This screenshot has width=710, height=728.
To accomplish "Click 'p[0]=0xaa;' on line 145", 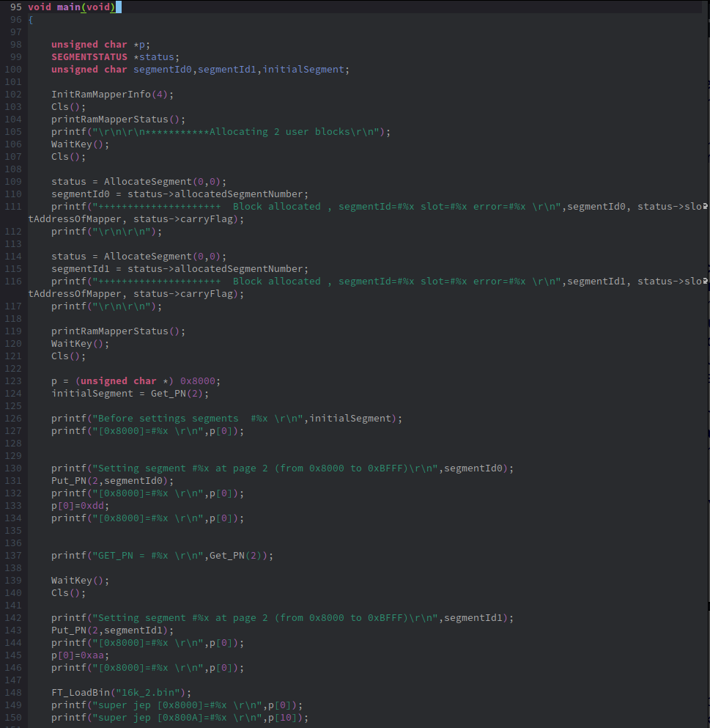I will (81, 655).
